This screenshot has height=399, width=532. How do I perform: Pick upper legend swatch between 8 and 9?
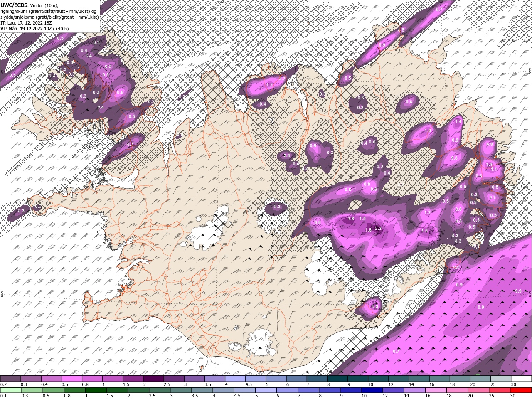[337, 379]
